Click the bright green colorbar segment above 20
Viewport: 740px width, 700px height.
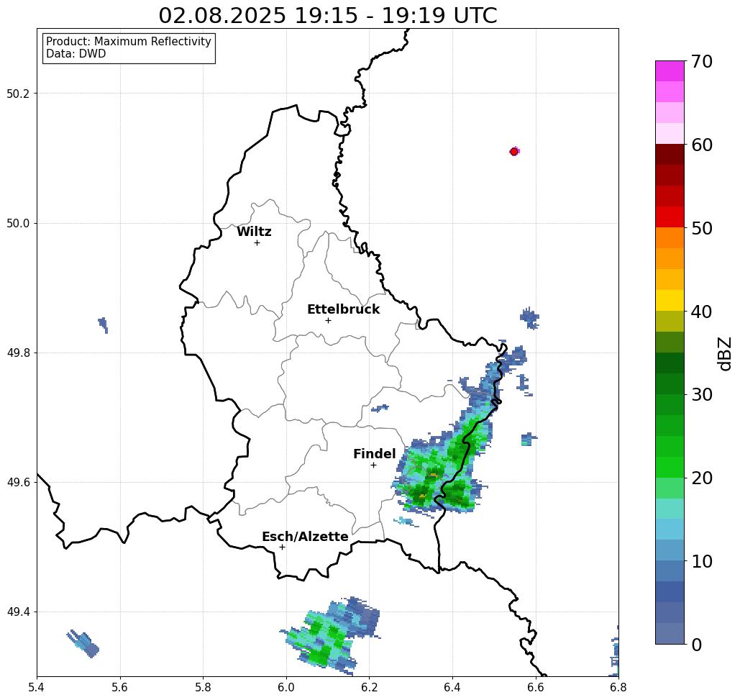(x=670, y=467)
